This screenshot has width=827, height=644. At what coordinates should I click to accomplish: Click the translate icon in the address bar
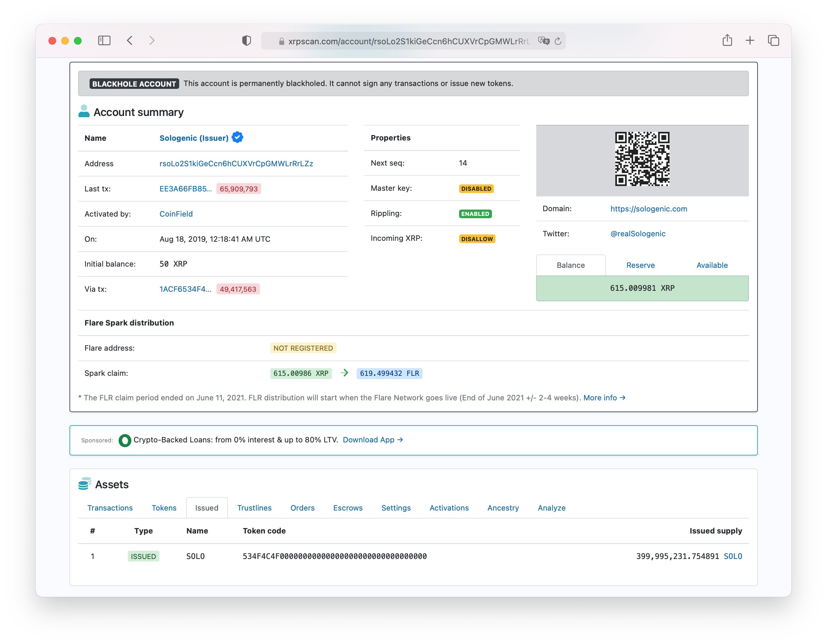(x=544, y=41)
